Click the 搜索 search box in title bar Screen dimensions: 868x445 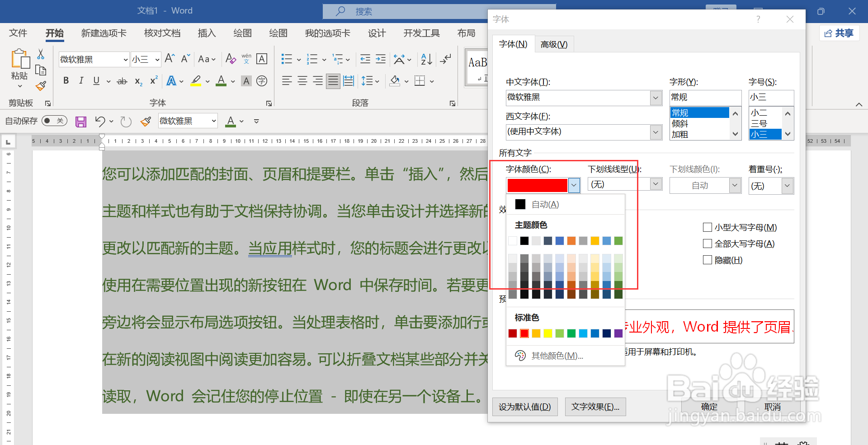439,11
